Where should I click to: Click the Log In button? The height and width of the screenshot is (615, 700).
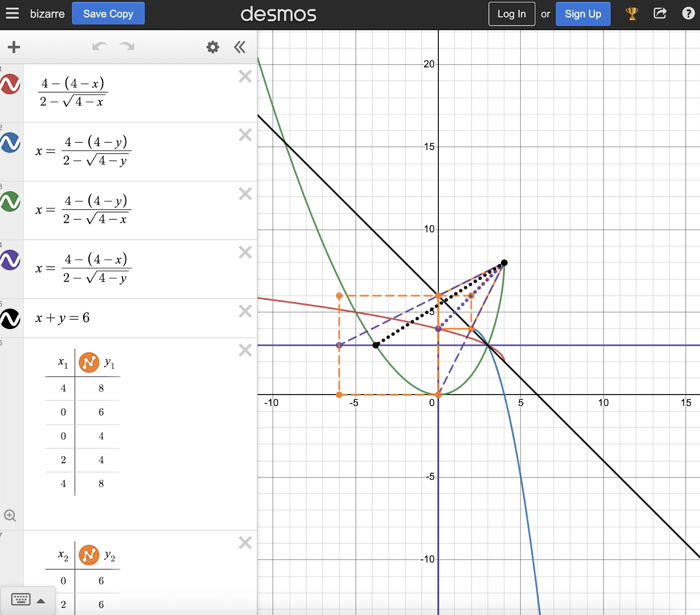click(x=511, y=14)
